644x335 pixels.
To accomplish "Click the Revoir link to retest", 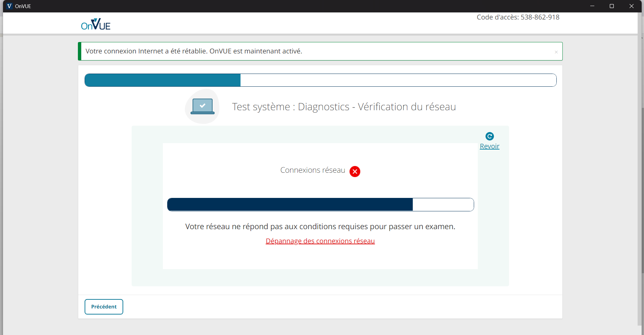I will [x=490, y=146].
